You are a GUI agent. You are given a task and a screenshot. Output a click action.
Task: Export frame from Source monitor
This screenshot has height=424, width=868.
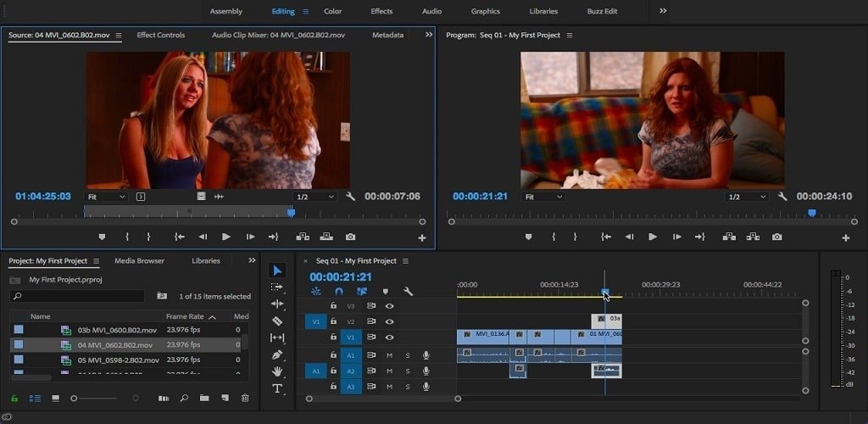[x=350, y=237]
